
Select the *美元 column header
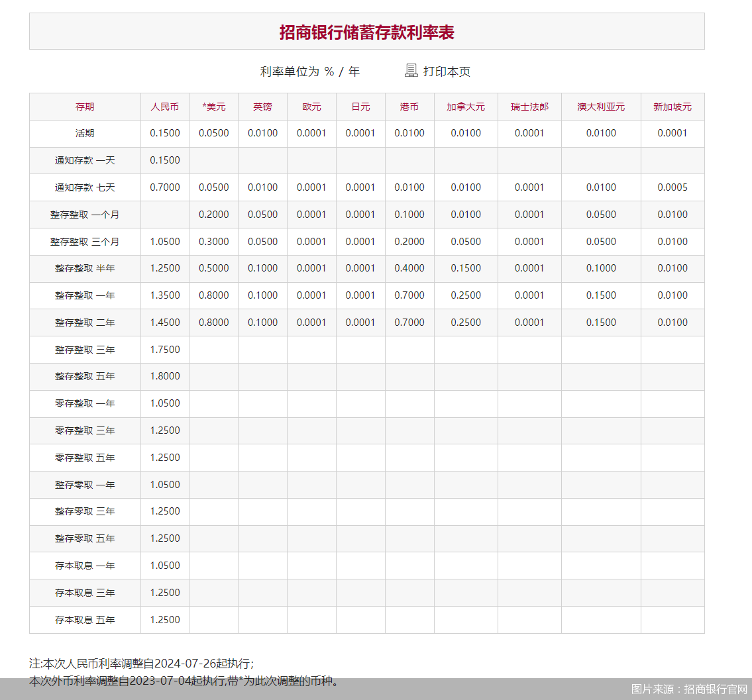coord(213,107)
